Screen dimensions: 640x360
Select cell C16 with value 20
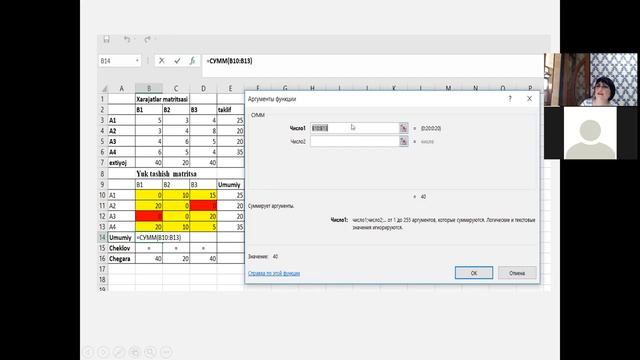(x=176, y=259)
